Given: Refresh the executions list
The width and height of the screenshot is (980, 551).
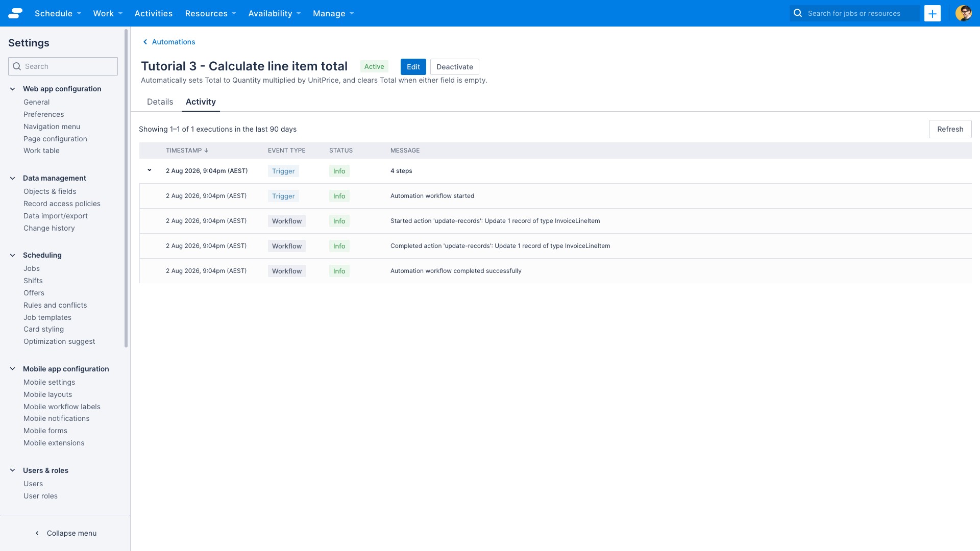Looking at the screenshot, I should click(x=950, y=129).
